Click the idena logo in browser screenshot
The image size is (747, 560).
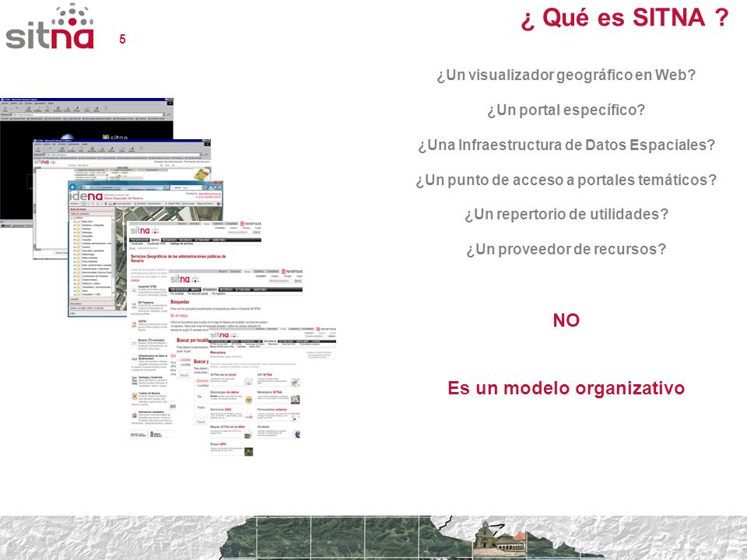86,196
